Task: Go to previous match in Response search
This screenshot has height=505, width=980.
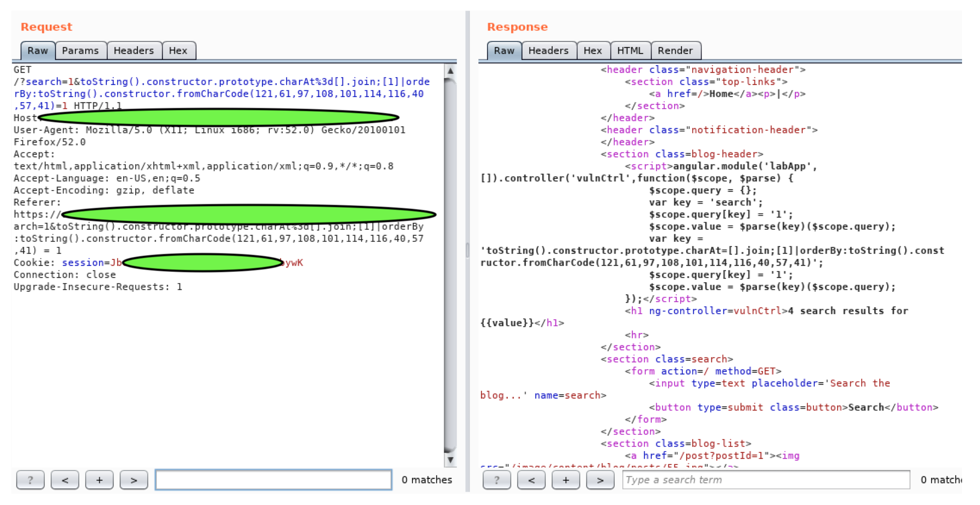Action: point(531,480)
